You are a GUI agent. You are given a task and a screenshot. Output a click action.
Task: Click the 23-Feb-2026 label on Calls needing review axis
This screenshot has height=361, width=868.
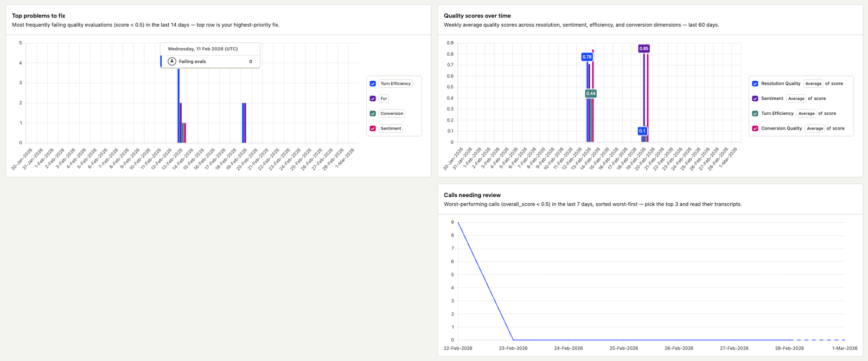coord(513,348)
